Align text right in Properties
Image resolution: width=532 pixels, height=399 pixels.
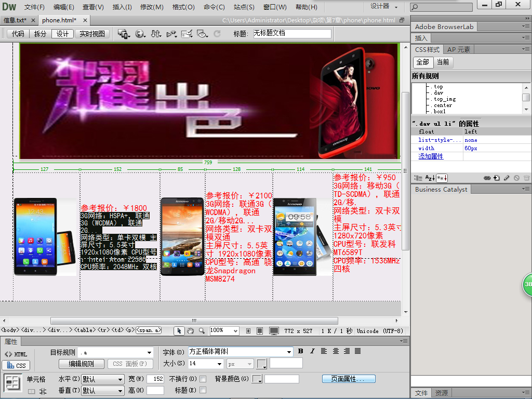tap(347, 351)
